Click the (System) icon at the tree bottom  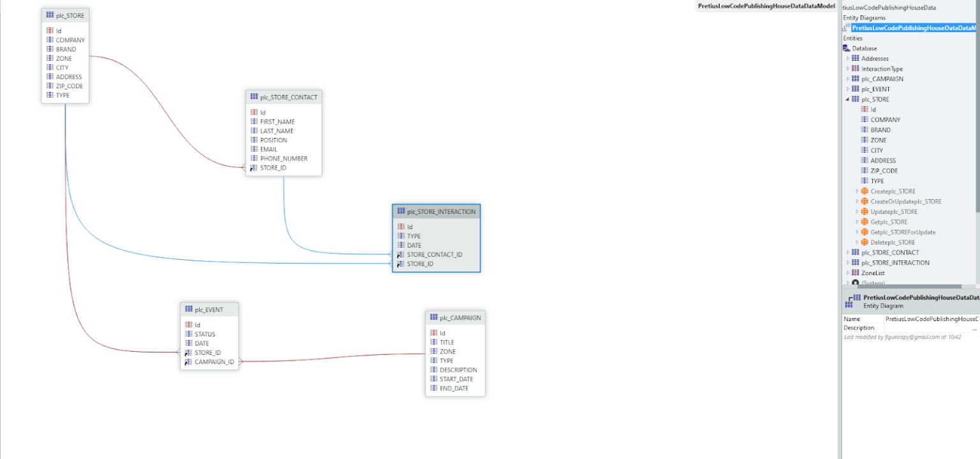click(x=855, y=283)
